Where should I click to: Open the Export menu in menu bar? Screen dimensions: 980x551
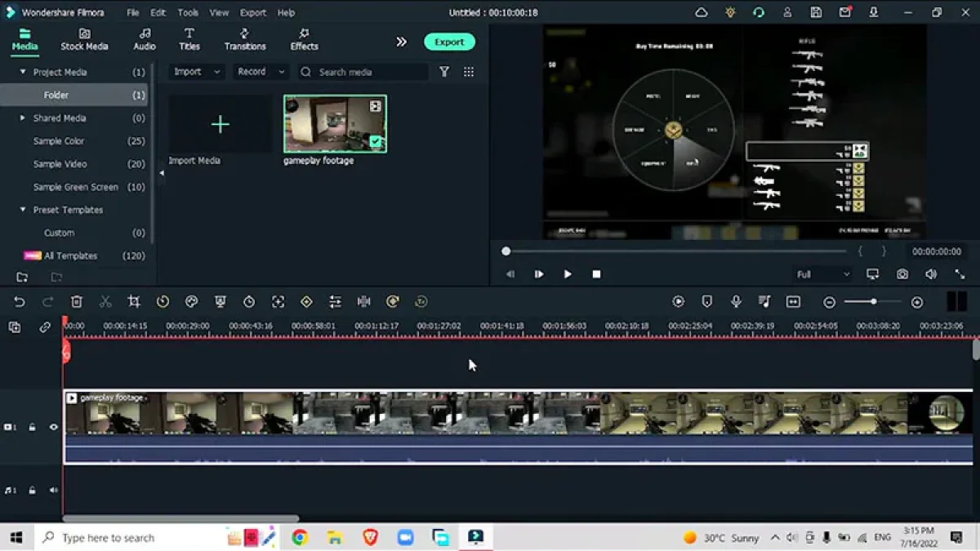[x=253, y=13]
